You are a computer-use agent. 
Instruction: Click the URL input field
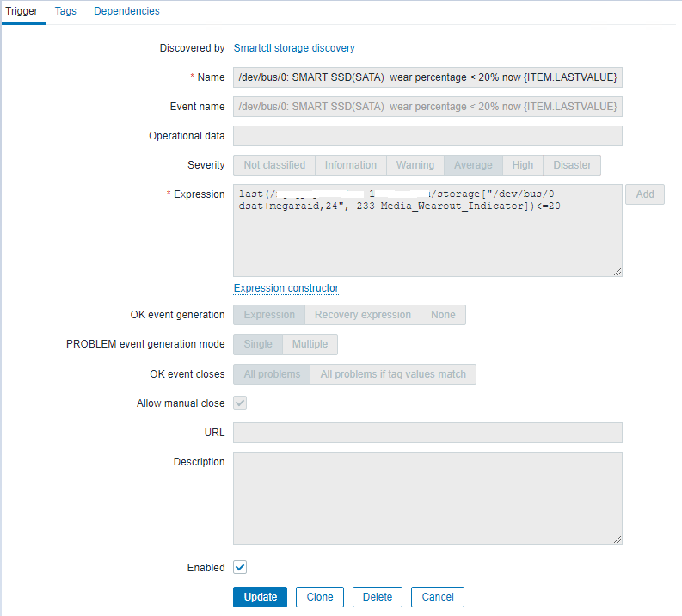(x=427, y=433)
